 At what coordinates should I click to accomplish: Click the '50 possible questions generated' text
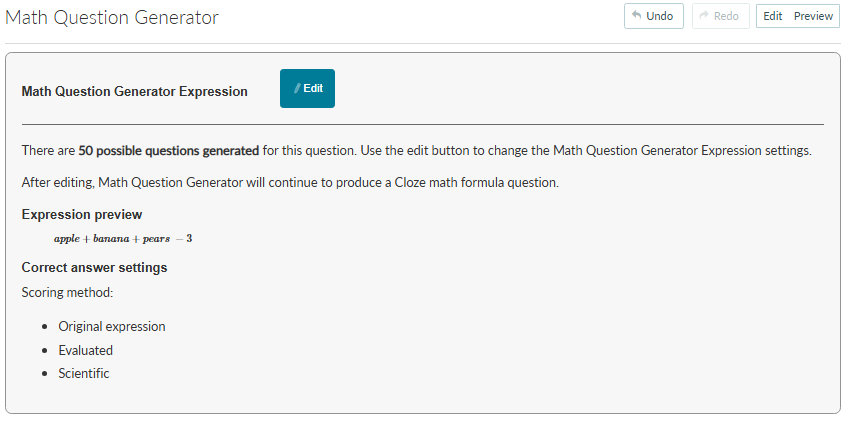pos(169,151)
